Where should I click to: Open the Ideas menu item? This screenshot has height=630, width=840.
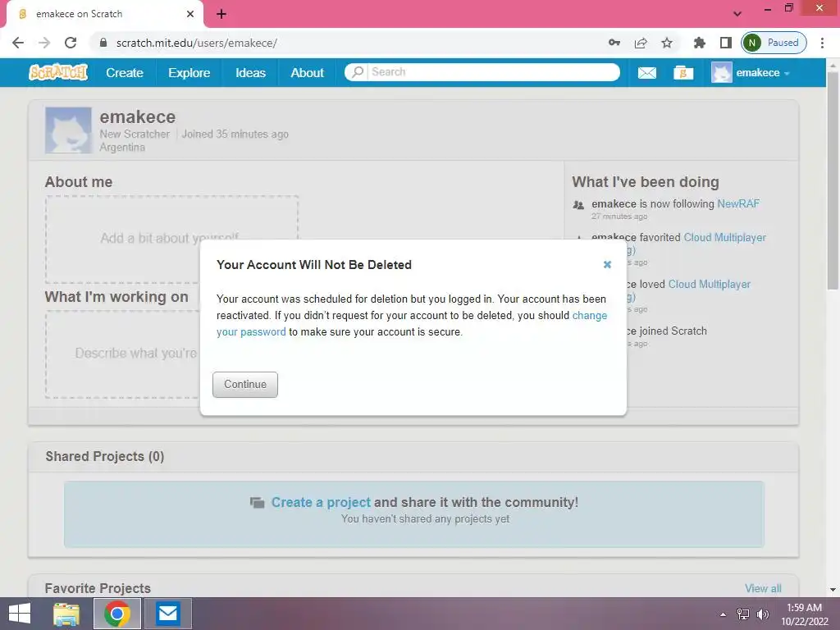point(250,72)
